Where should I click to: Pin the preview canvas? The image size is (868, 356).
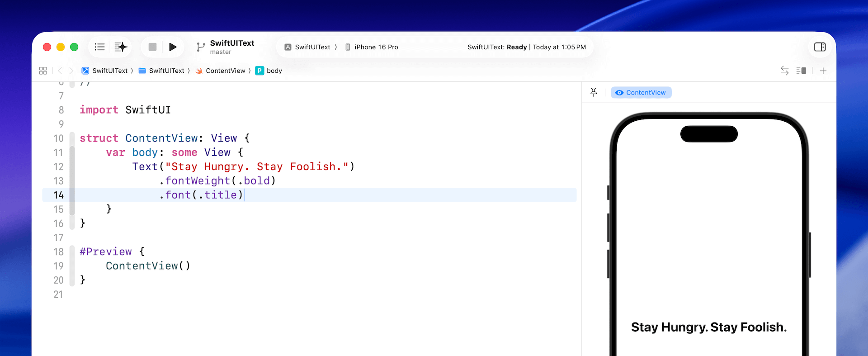[594, 92]
